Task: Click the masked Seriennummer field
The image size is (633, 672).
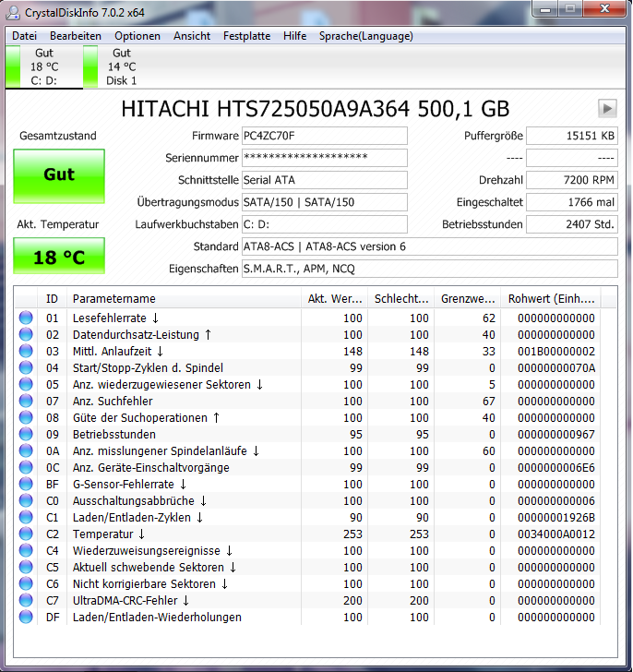Action: click(325, 158)
